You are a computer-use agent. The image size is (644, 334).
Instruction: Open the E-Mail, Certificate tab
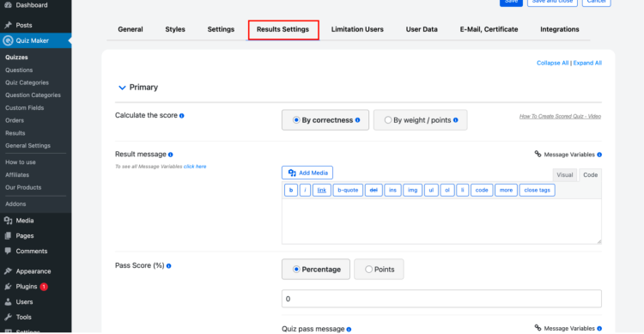[x=489, y=29]
